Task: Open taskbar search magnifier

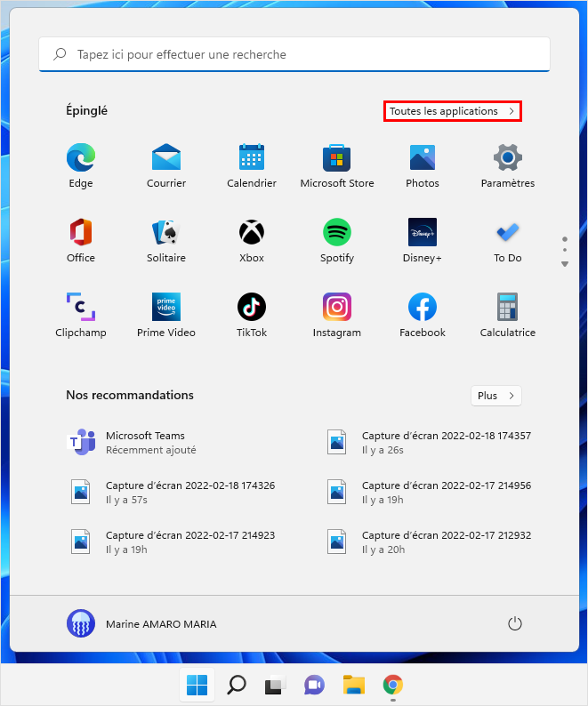Action: pyautogui.click(x=236, y=685)
